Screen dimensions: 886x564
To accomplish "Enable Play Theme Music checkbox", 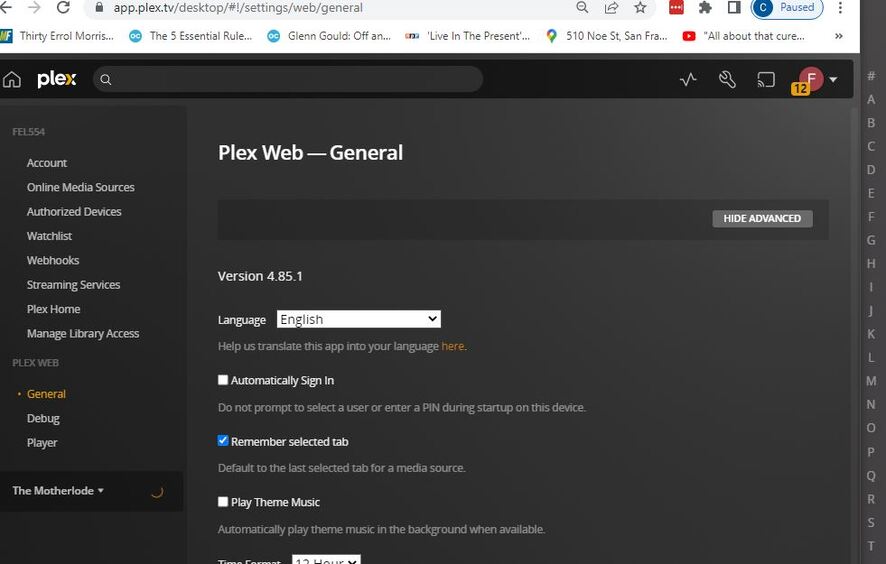I will pos(223,501).
